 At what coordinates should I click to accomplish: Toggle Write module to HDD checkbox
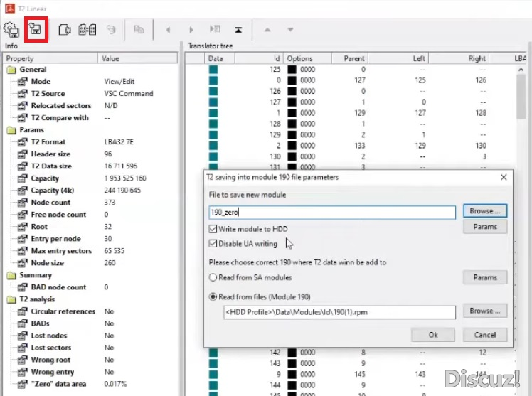point(213,229)
